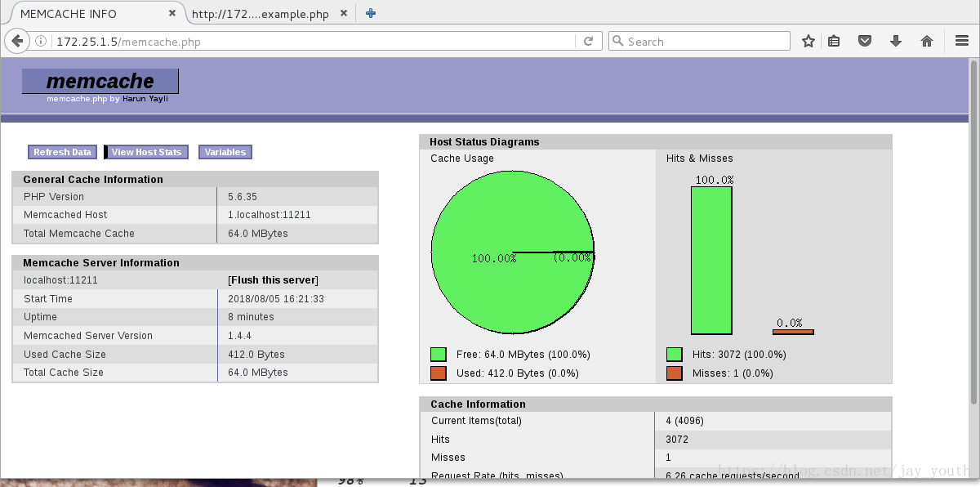
Task: Click Total Memcache Cache label
Action: 79,234
